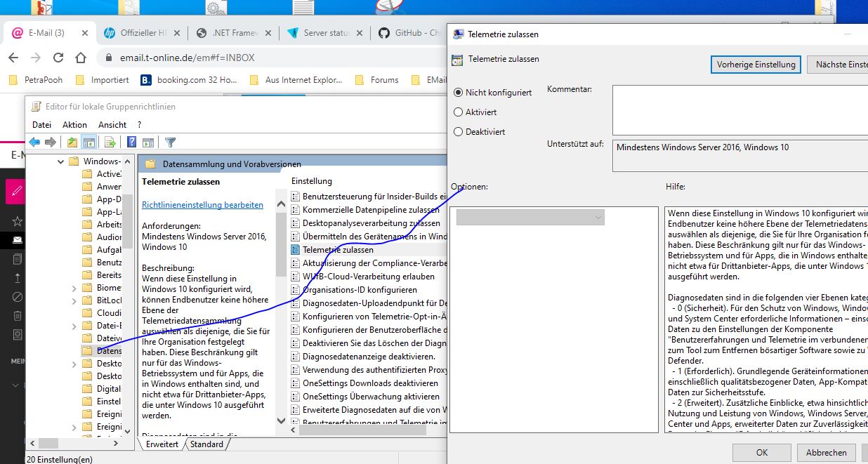Image resolution: width=868 pixels, height=464 pixels.
Task: Close the Server status browser tab
Action: pos(360,33)
